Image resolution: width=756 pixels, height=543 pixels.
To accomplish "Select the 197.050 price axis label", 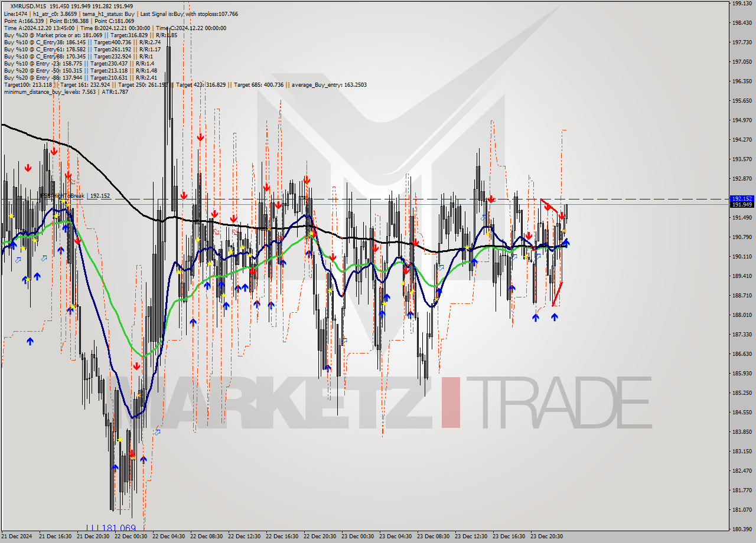I will pyautogui.click(x=741, y=61).
